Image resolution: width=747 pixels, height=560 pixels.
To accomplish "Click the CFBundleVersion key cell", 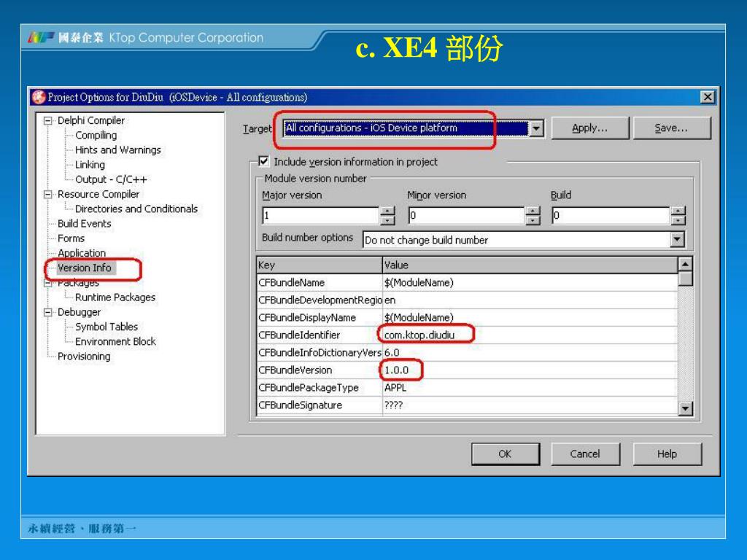I will click(x=320, y=370).
